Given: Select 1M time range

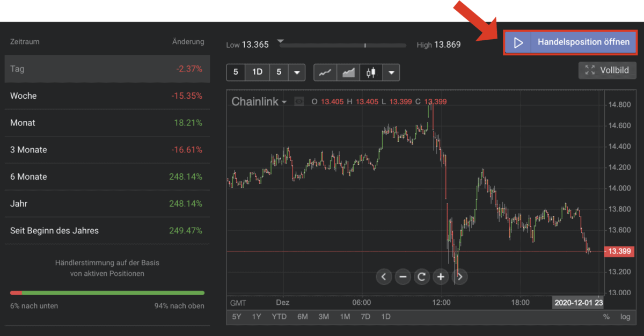Looking at the screenshot, I should point(345,317).
